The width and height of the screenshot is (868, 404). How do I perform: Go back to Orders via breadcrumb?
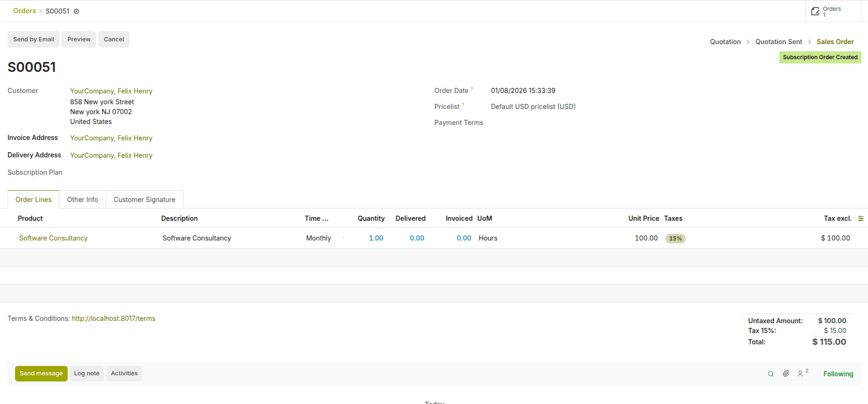click(24, 11)
